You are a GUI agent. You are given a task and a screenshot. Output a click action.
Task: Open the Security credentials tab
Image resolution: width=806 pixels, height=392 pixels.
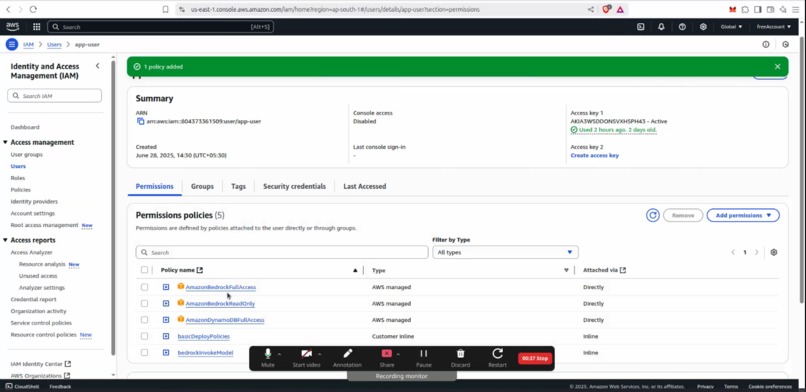(x=295, y=186)
